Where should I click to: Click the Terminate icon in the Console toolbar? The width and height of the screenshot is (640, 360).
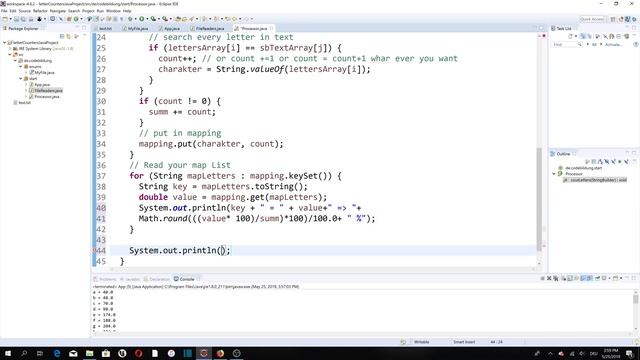[x=542, y=278]
